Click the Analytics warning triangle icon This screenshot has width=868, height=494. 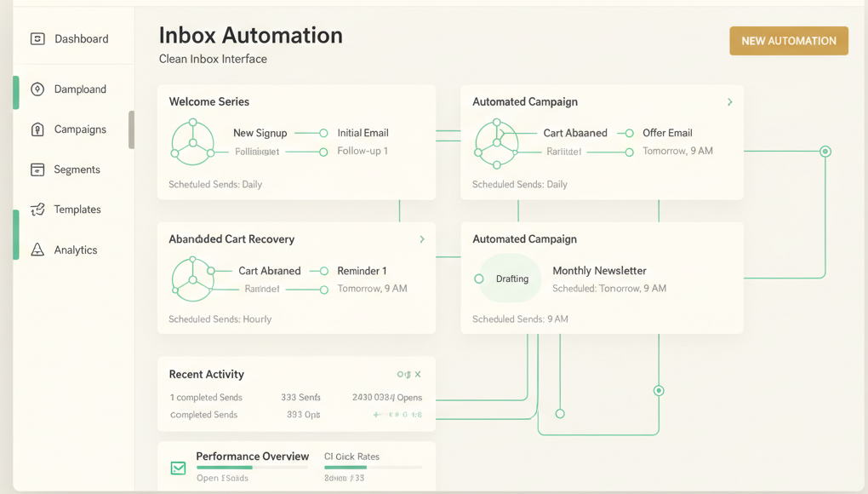pos(37,250)
